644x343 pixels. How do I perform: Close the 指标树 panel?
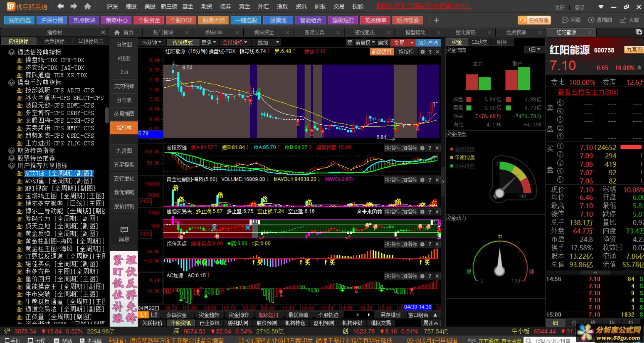pyautogui.click(x=103, y=32)
